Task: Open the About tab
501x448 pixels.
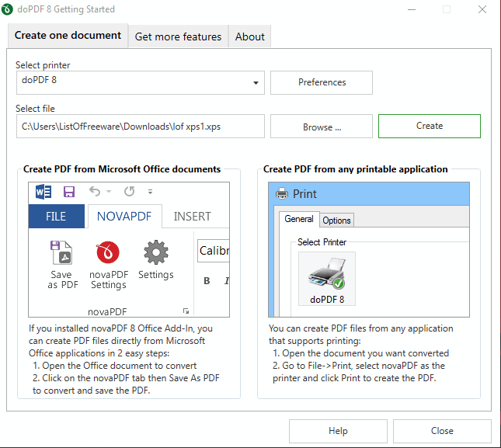Action: pos(250,36)
